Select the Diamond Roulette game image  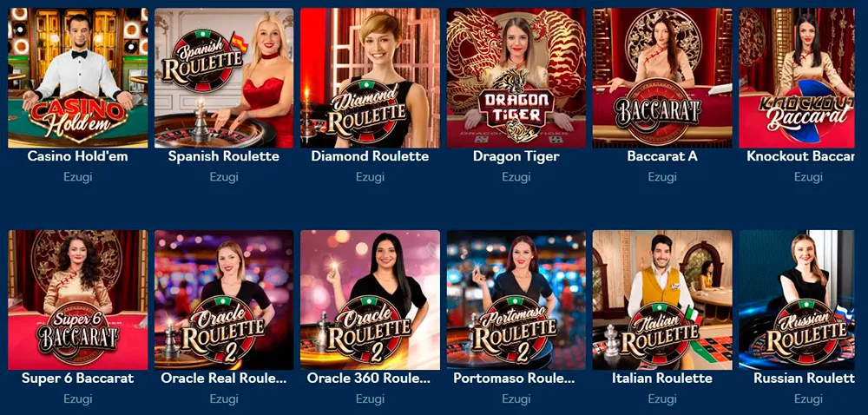pos(370,78)
